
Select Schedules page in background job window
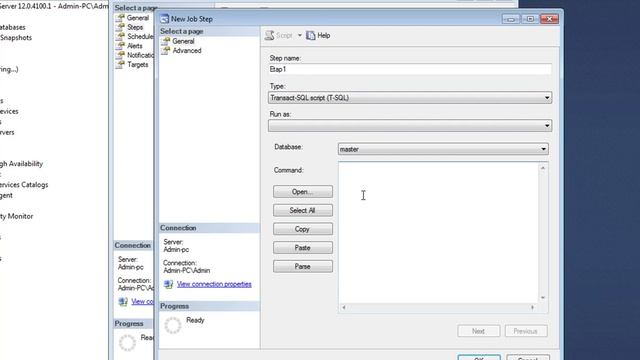click(x=140, y=37)
